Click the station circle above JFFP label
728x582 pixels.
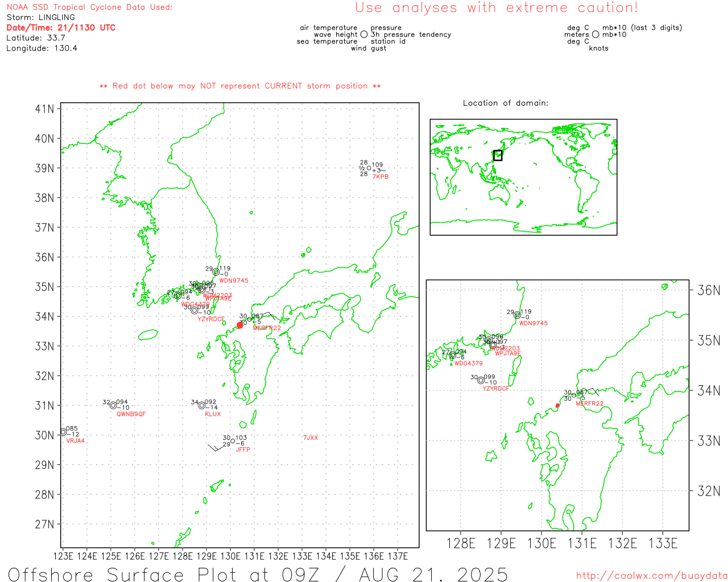[x=233, y=441]
